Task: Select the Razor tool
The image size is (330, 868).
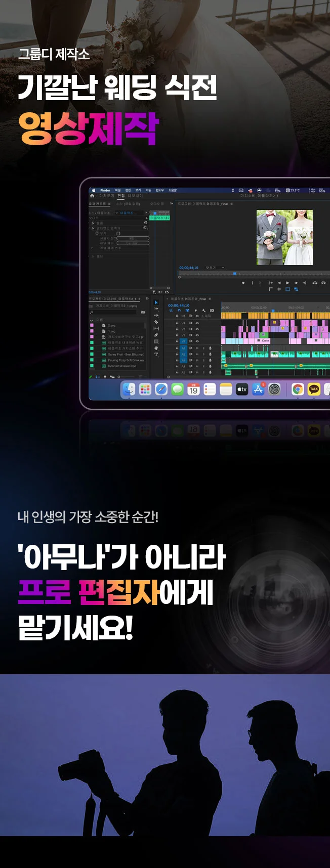Action: 156,322
